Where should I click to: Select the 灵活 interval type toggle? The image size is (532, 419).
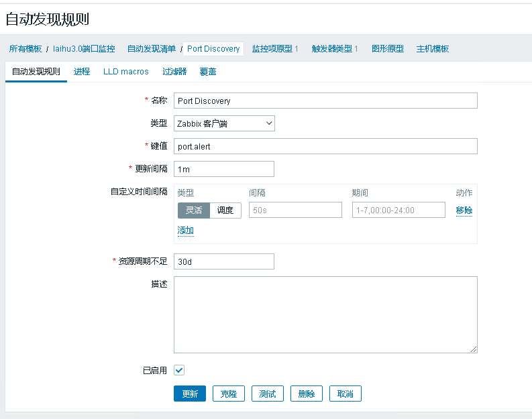click(194, 211)
